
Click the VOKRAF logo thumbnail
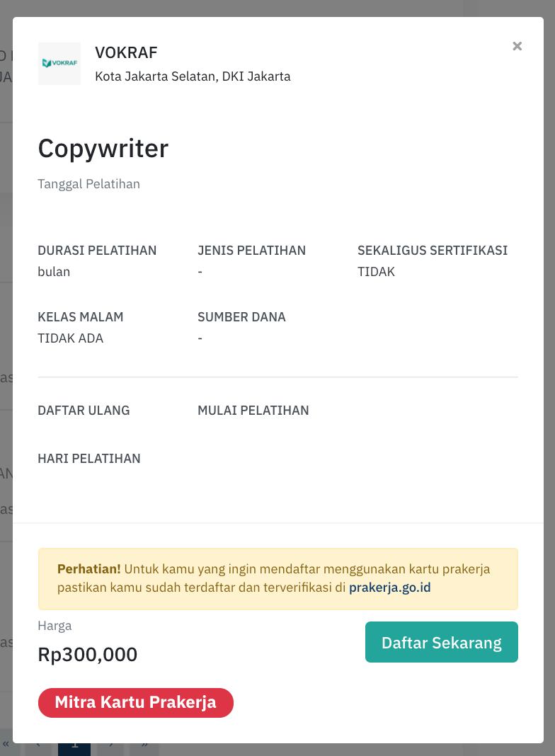pos(59,64)
